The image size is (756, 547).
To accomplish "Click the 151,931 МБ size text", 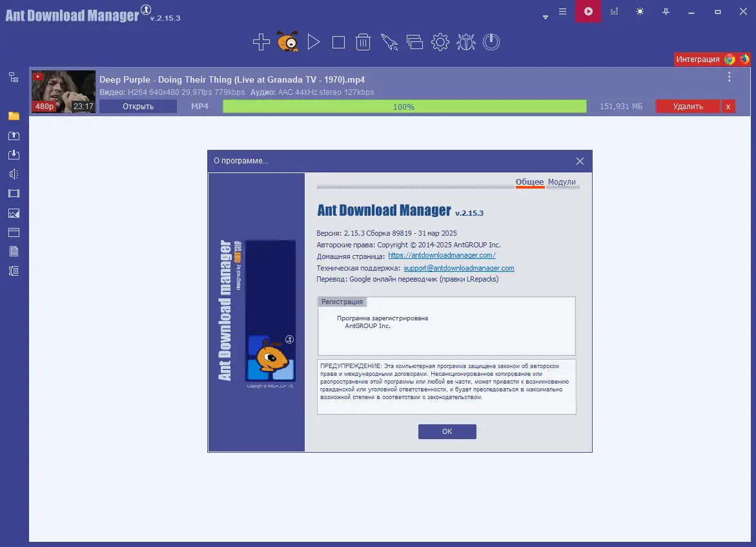I will tap(621, 106).
